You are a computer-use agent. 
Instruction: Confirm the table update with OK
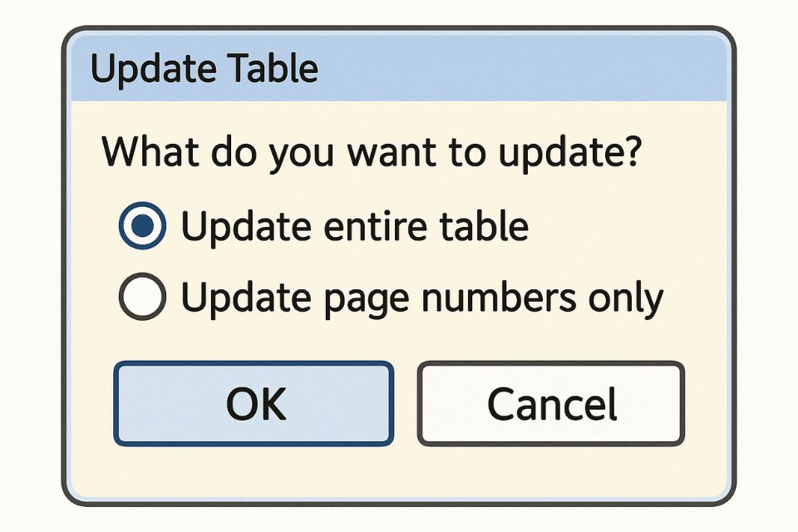[253, 403]
